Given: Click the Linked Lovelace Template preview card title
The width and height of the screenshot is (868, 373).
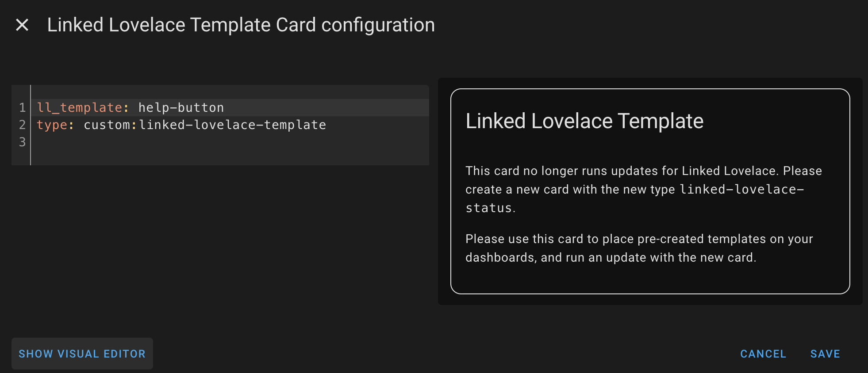Looking at the screenshot, I should [584, 121].
